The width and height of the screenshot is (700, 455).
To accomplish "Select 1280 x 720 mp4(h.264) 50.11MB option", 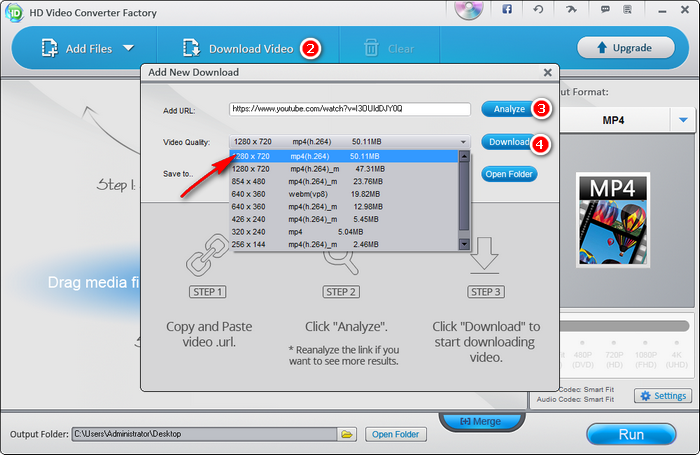I will pyautogui.click(x=344, y=156).
